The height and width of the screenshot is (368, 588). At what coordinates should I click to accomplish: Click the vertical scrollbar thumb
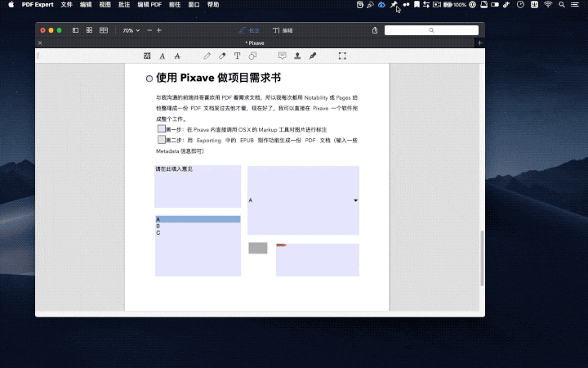coord(482,258)
